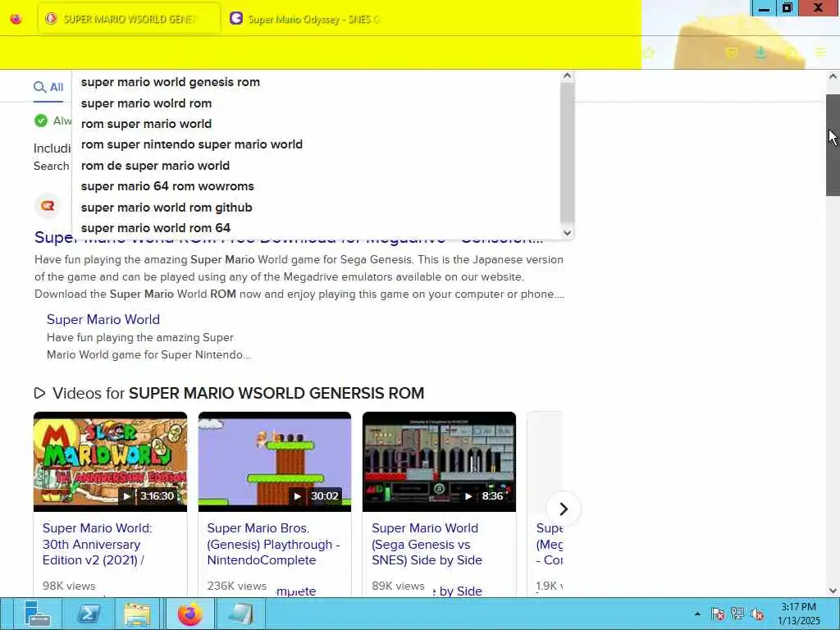
Task: Click the result site favicon icon
Action: (48, 206)
